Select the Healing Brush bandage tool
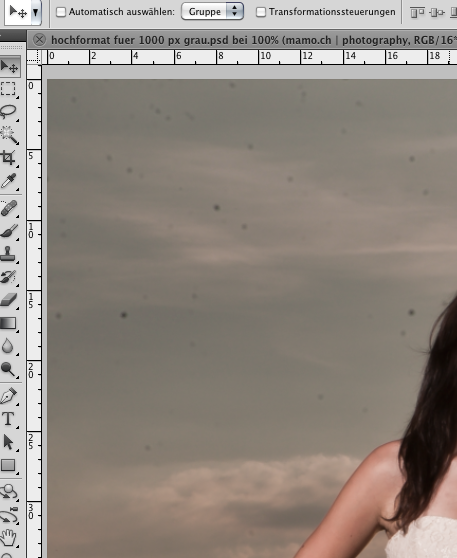The width and height of the screenshot is (457, 558). 9,208
